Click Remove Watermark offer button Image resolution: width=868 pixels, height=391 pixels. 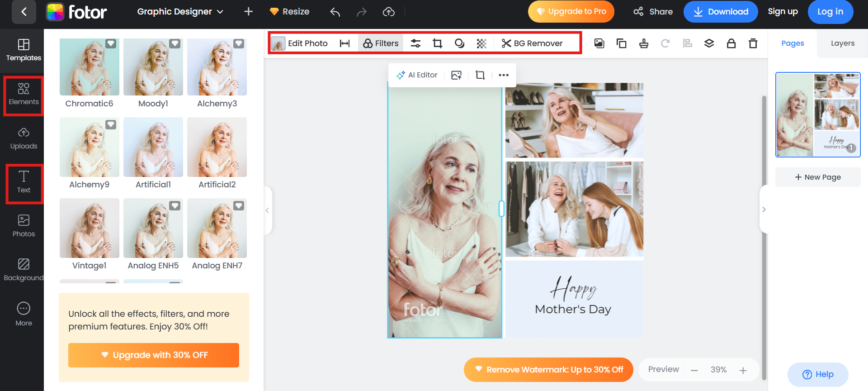[548, 370]
